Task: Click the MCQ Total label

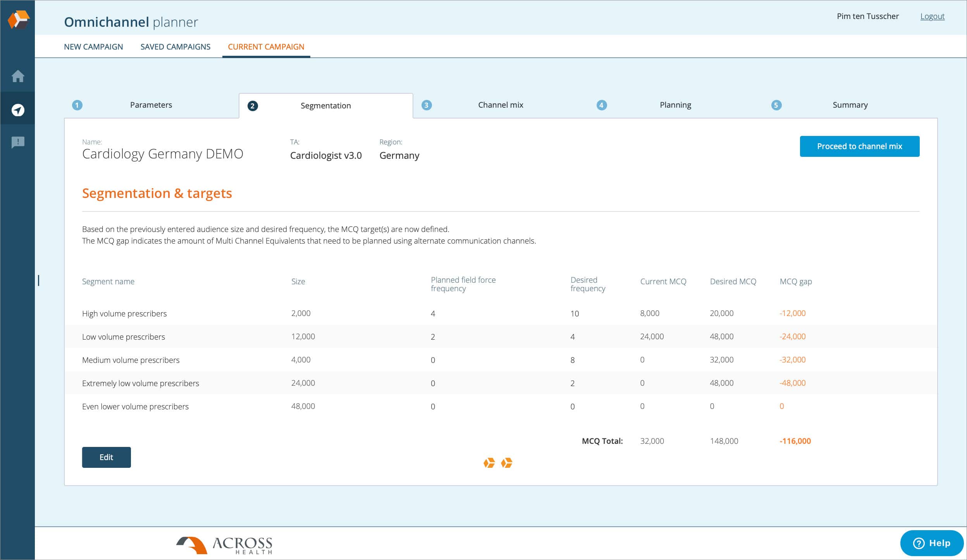Action: (602, 441)
